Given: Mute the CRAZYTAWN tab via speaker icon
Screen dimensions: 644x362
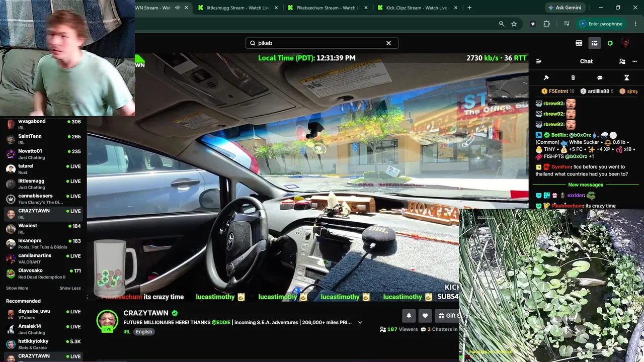Looking at the screenshot, I should [178, 8].
